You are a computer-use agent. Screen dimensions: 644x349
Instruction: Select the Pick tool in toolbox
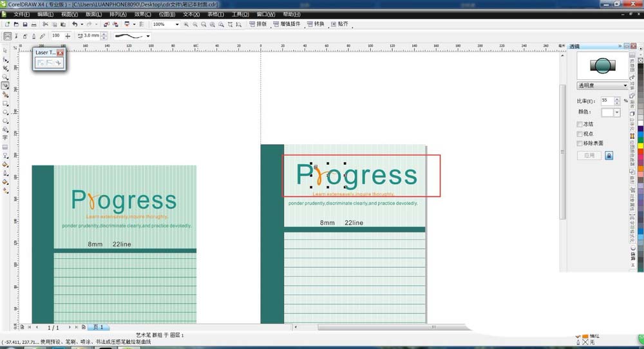[x=5, y=50]
